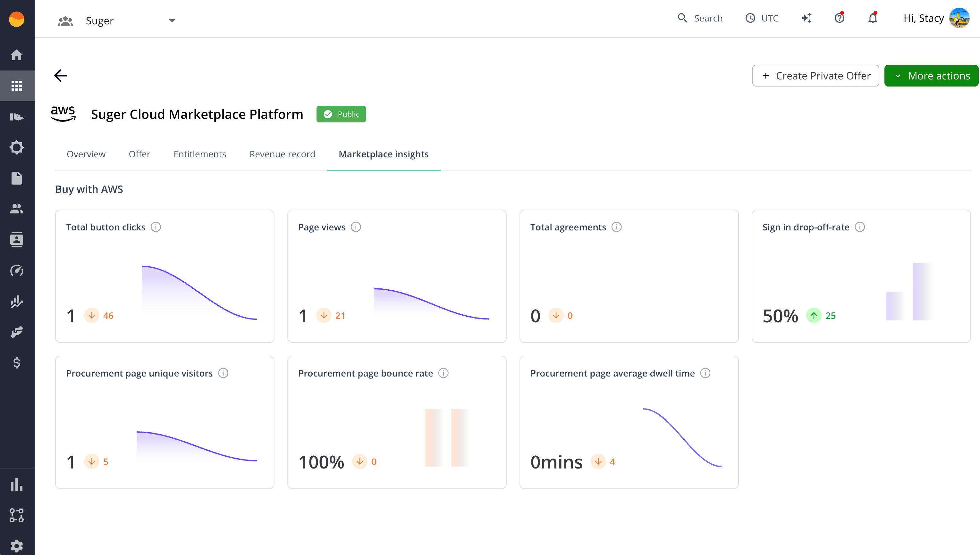The width and height of the screenshot is (980, 555).
Task: Switch to the Revenue record tab
Action: pyautogui.click(x=282, y=154)
